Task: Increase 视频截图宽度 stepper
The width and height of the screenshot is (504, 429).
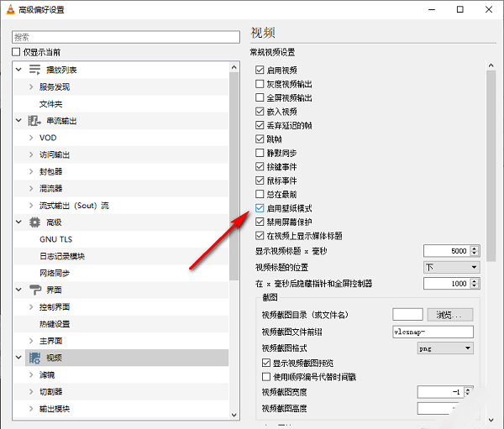Action: (468, 390)
